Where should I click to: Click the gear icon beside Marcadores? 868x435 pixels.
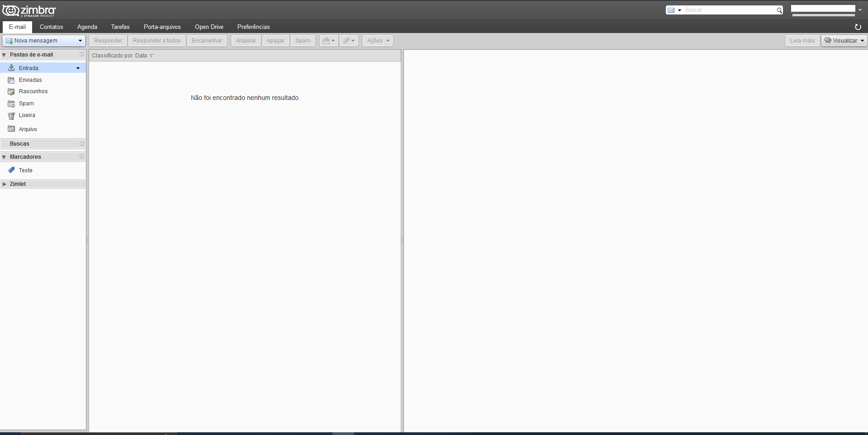[82, 156]
